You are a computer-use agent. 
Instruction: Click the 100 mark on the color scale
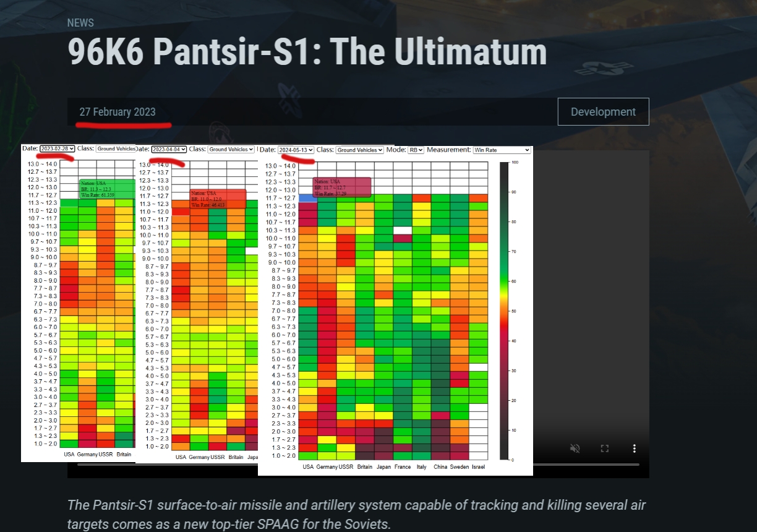click(x=515, y=162)
